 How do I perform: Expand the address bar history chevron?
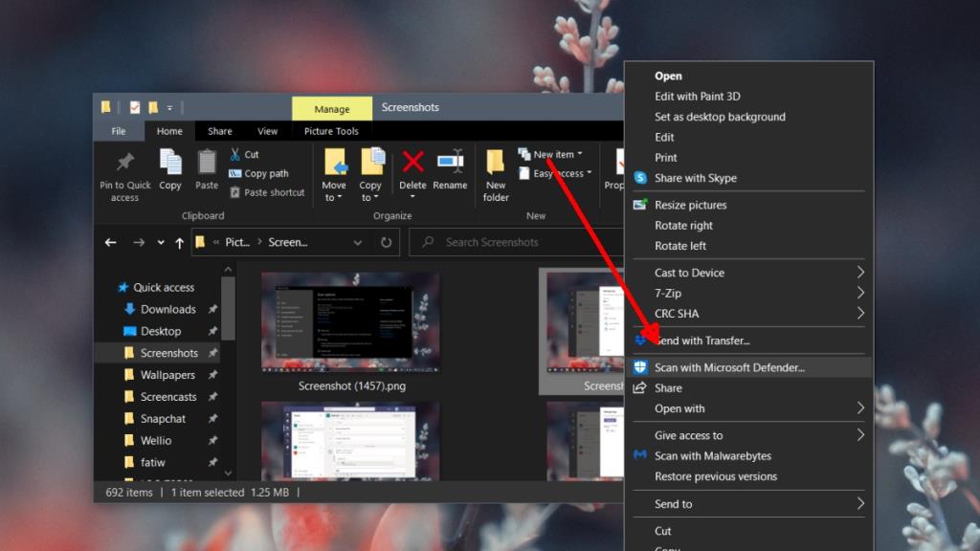(358, 242)
